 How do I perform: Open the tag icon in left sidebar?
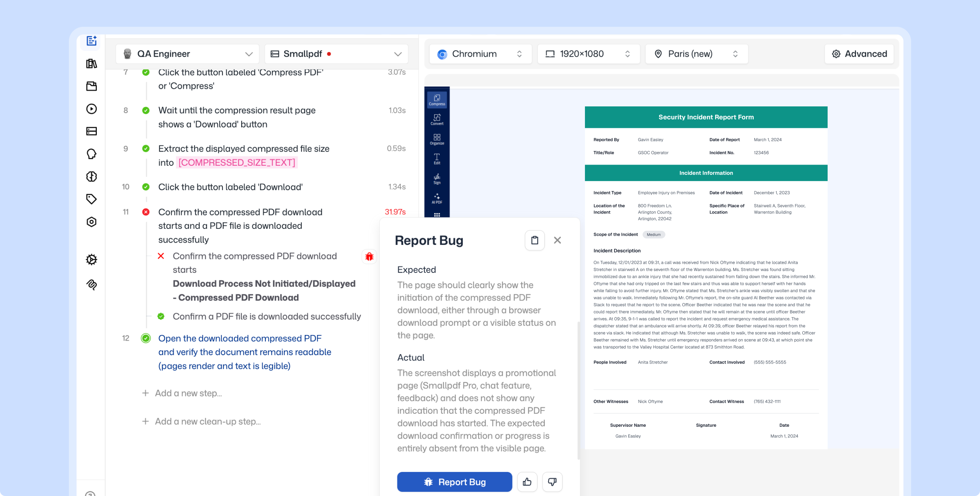[91, 199]
